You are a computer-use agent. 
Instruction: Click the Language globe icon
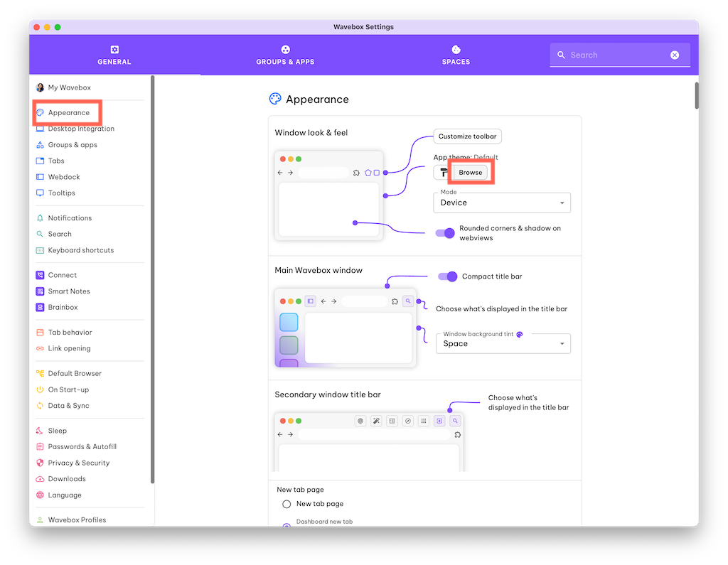pos(40,495)
